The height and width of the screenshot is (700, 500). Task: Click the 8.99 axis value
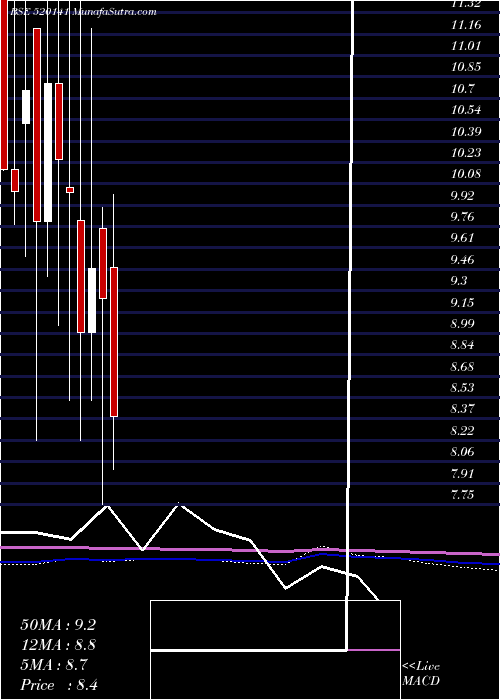pyautogui.click(x=462, y=324)
